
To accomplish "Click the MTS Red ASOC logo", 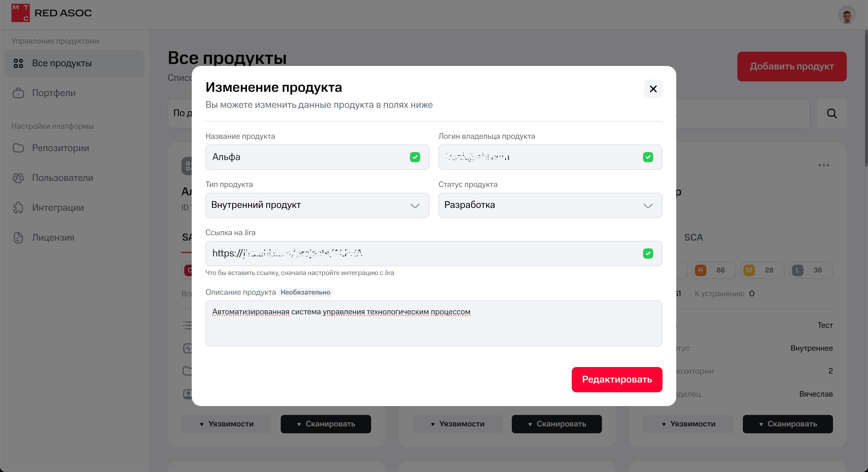I will coord(51,13).
